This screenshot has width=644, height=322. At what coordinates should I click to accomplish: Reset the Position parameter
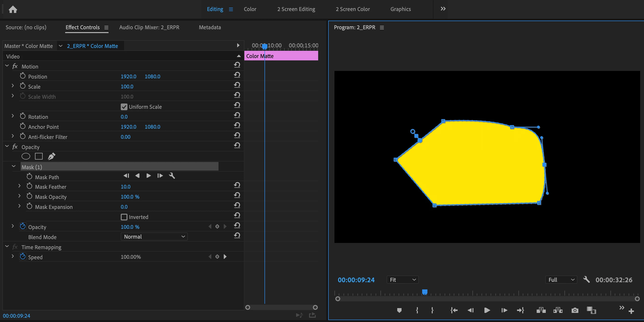click(x=237, y=75)
